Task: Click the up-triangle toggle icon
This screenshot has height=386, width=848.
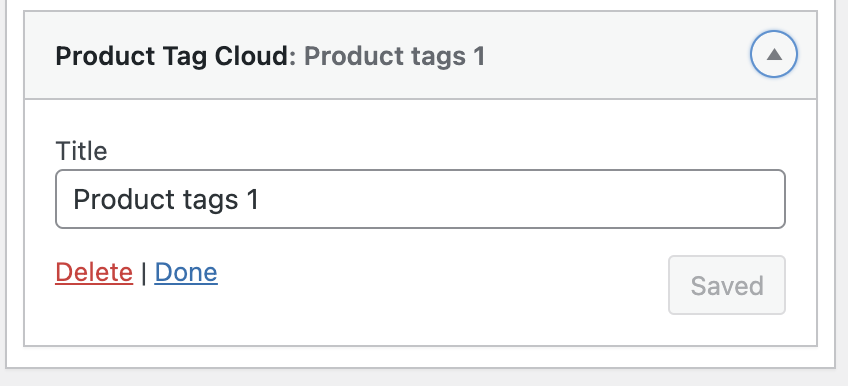Action: (774, 54)
